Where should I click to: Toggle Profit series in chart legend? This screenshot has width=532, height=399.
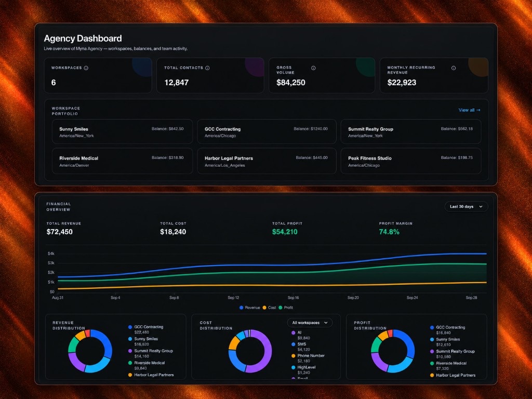(286, 308)
